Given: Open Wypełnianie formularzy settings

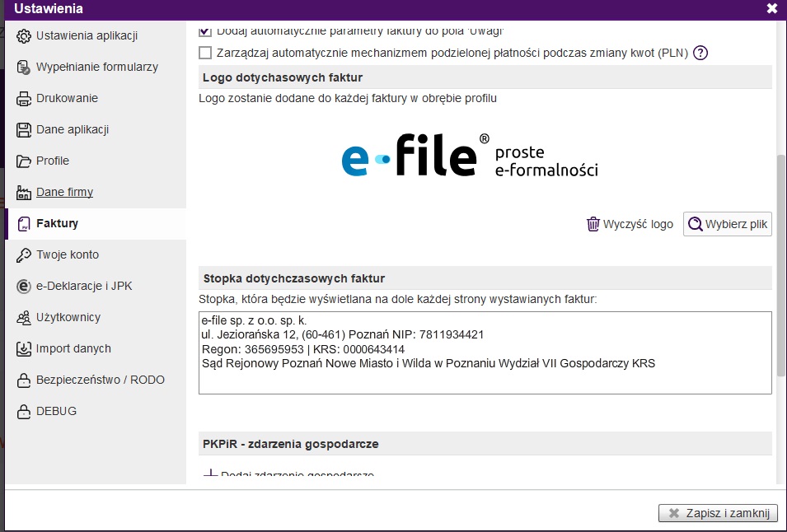Looking at the screenshot, I should point(96,67).
